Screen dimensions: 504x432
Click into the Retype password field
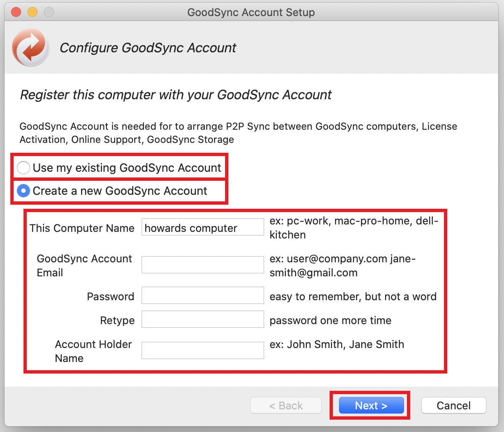[x=202, y=320]
